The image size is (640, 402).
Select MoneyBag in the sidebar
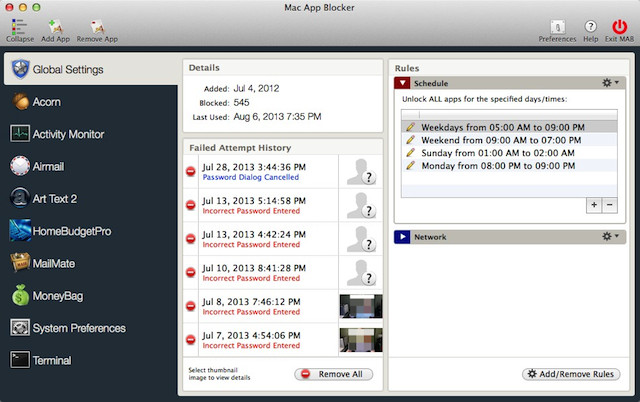(x=91, y=295)
